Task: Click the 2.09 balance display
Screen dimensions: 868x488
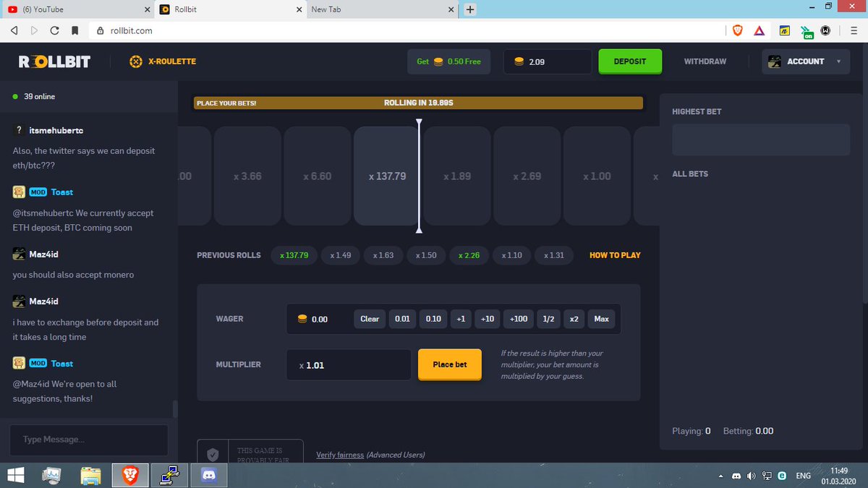Action: 548,61
